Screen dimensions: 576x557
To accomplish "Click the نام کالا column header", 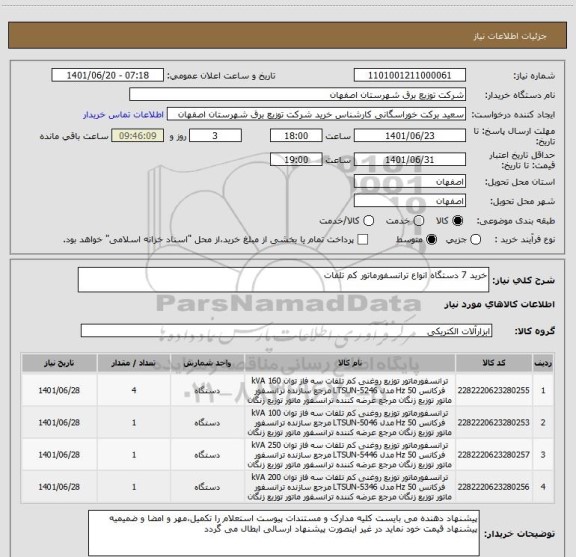I will click(350, 363).
